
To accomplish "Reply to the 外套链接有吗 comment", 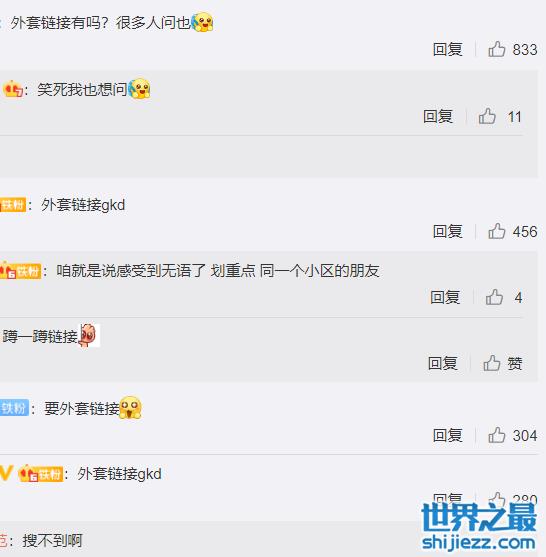I will click(x=447, y=49).
